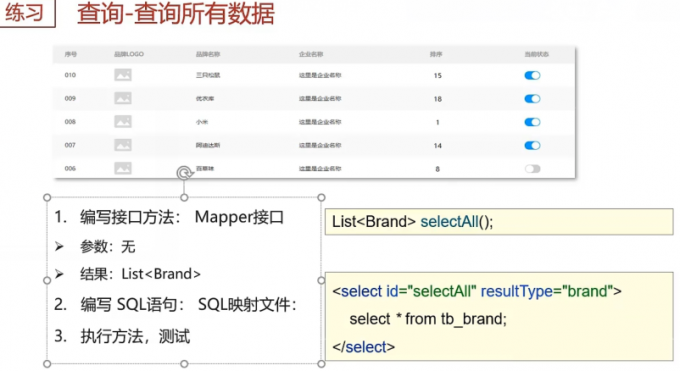The image size is (680, 371).
Task: Disable the status switch for row 007
Action: [x=532, y=145]
